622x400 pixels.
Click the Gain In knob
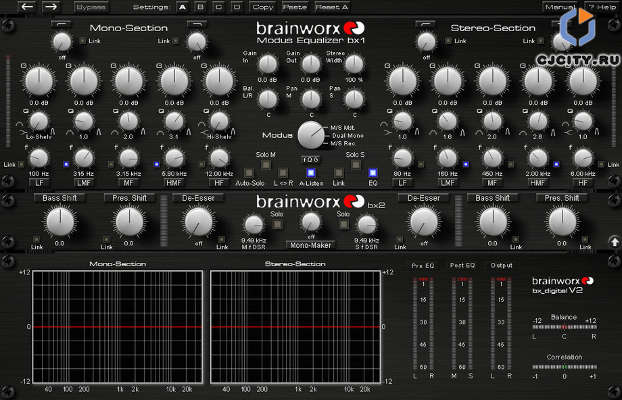268,64
